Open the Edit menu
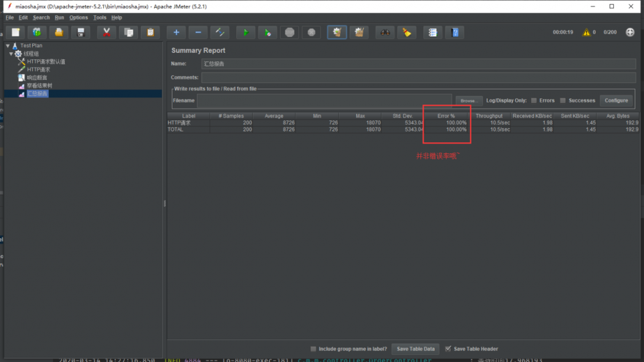Viewport: 644px width, 362px height. pos(23,17)
